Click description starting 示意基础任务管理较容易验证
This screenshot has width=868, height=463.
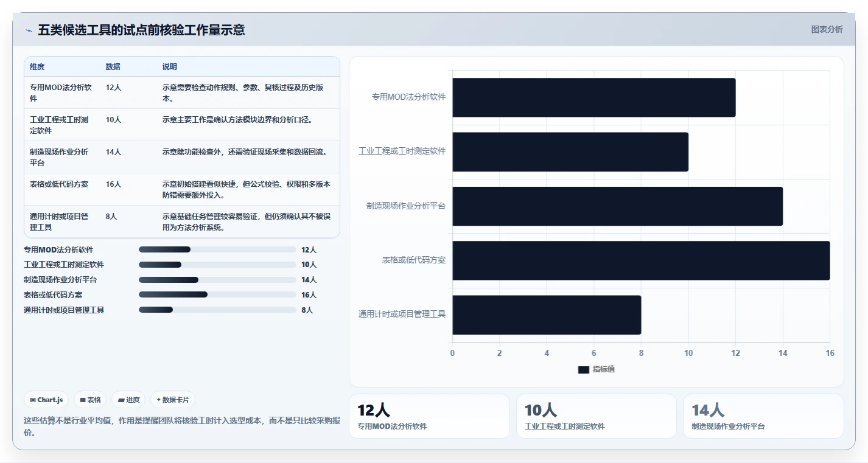pyautogui.click(x=247, y=221)
